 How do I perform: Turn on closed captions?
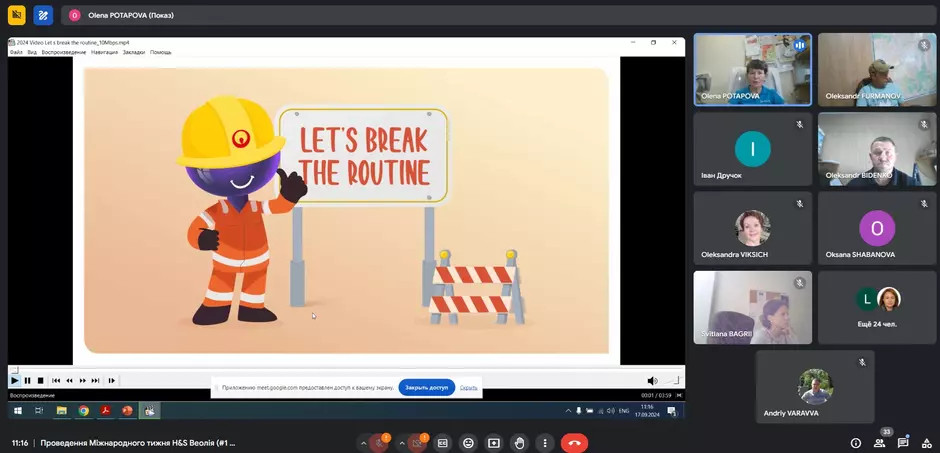point(442,443)
